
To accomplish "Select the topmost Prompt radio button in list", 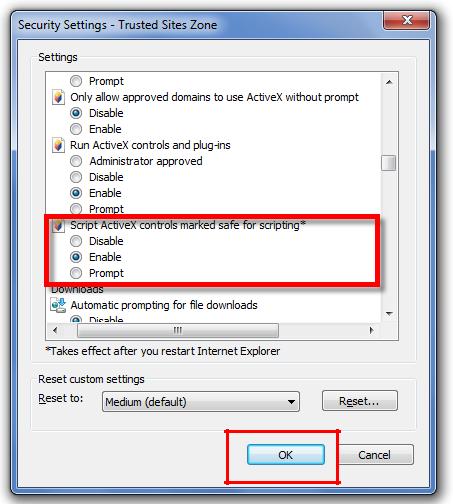I will pos(76,81).
